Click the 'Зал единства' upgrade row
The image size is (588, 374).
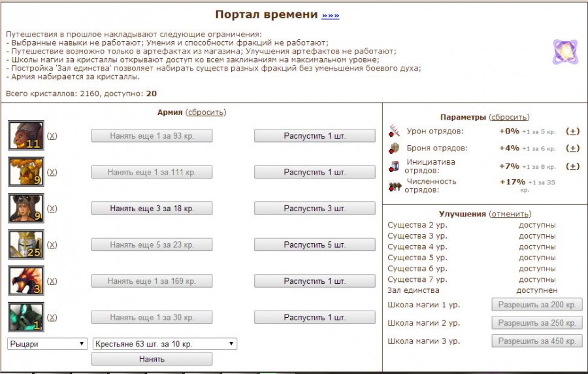click(x=472, y=290)
